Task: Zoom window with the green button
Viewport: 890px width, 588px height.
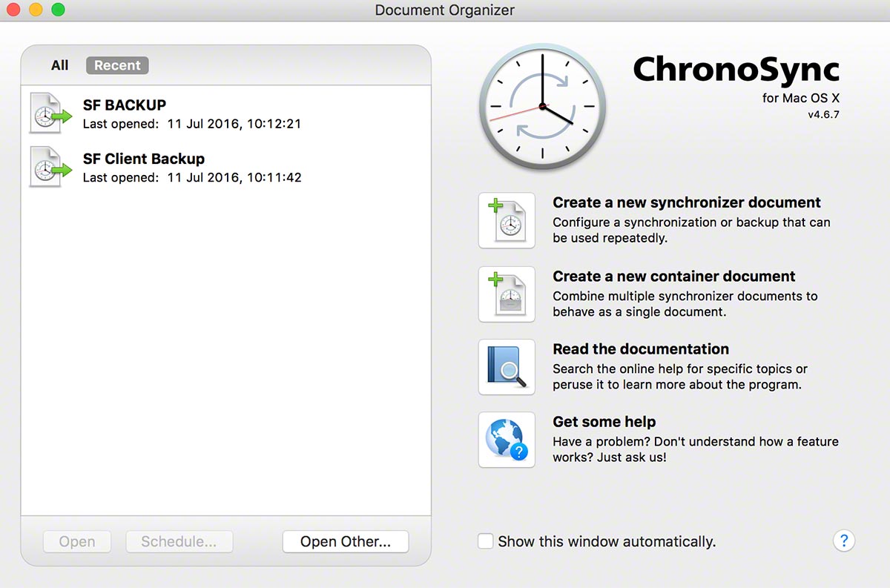Action: point(59,10)
